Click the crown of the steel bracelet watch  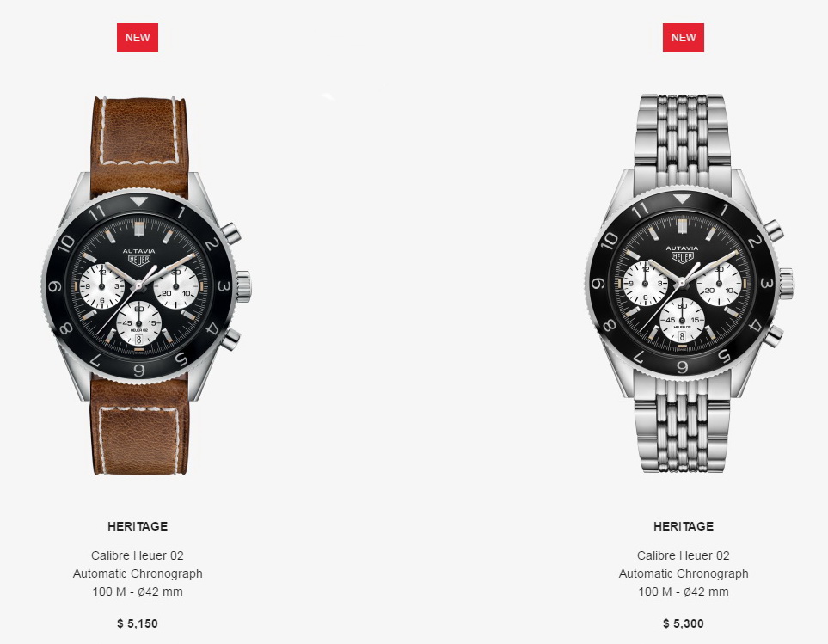tap(786, 284)
